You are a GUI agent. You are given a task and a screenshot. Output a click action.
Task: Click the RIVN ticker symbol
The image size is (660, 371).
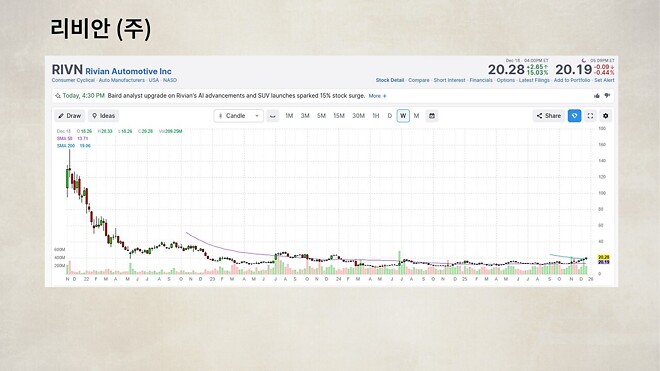pyautogui.click(x=67, y=69)
